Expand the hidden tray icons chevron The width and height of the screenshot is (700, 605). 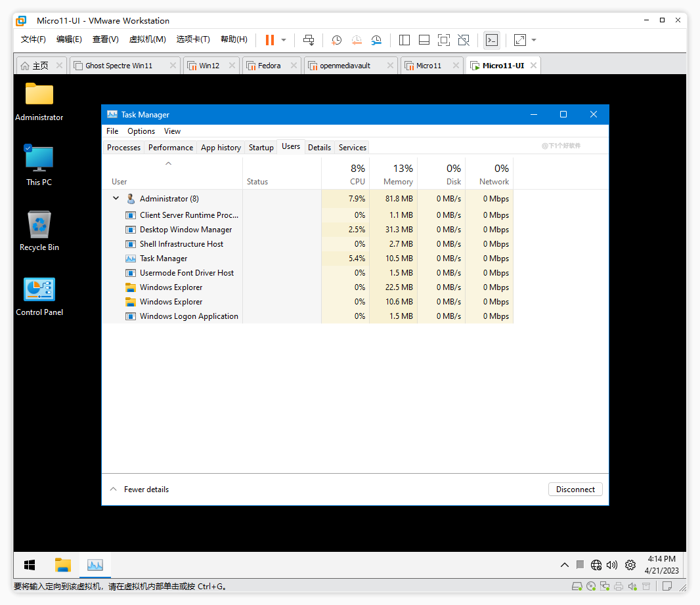point(565,565)
